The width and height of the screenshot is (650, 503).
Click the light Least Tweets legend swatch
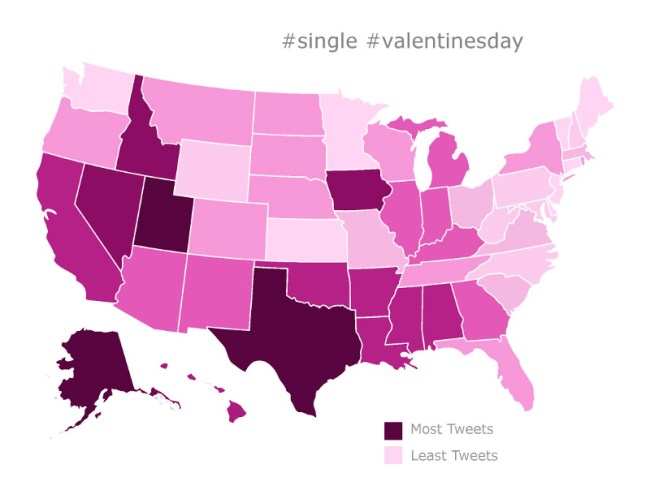click(x=393, y=455)
